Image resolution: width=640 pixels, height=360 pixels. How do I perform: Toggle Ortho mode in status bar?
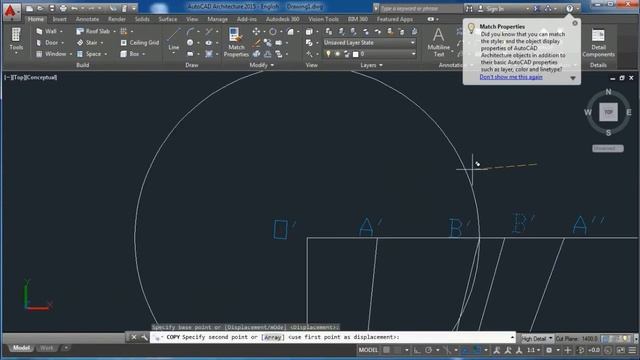[x=417, y=350]
